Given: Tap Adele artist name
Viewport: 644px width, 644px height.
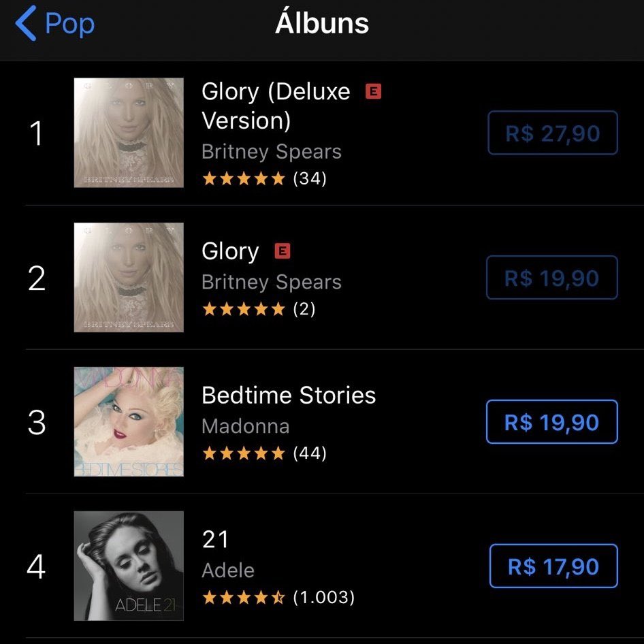Looking at the screenshot, I should [x=228, y=570].
